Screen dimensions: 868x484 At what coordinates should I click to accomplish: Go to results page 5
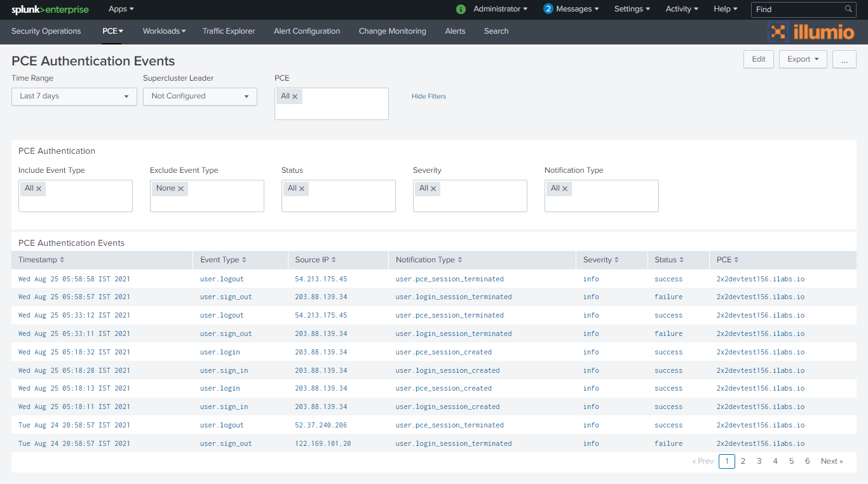tap(791, 461)
